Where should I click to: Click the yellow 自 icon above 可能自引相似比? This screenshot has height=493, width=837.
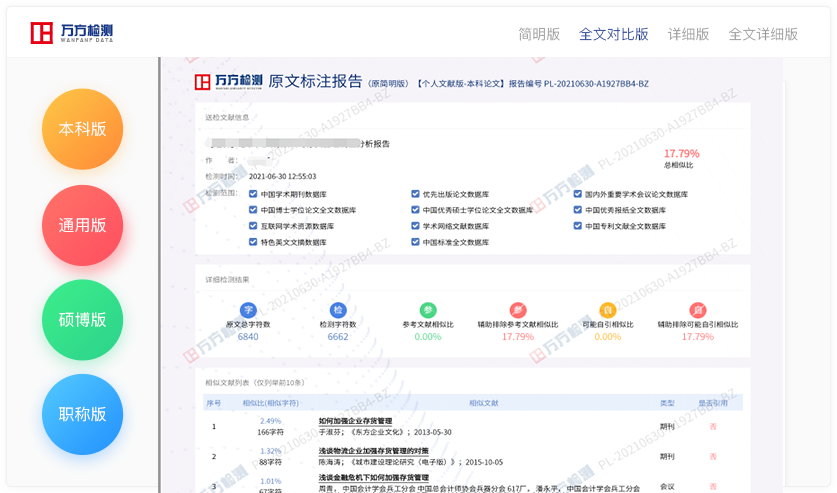pyautogui.click(x=607, y=310)
